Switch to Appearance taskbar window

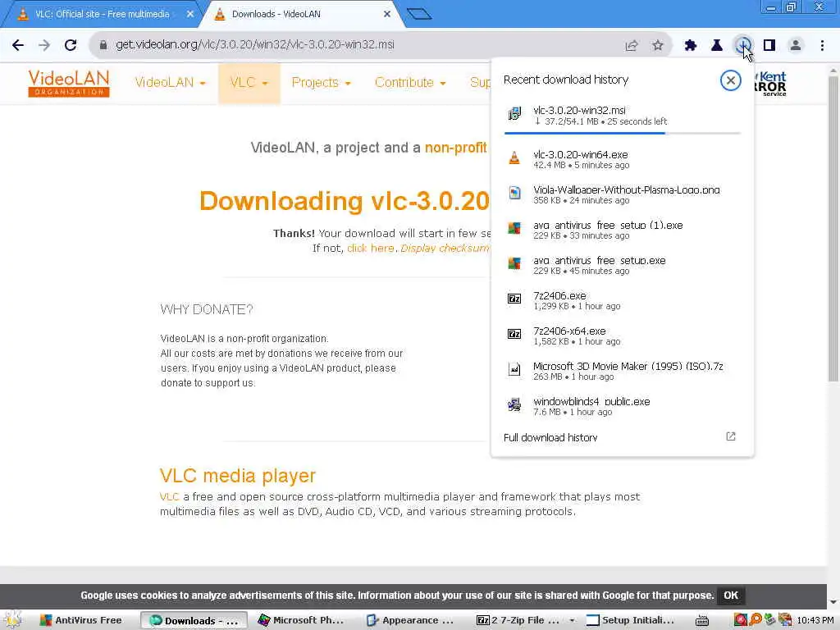click(x=412, y=620)
